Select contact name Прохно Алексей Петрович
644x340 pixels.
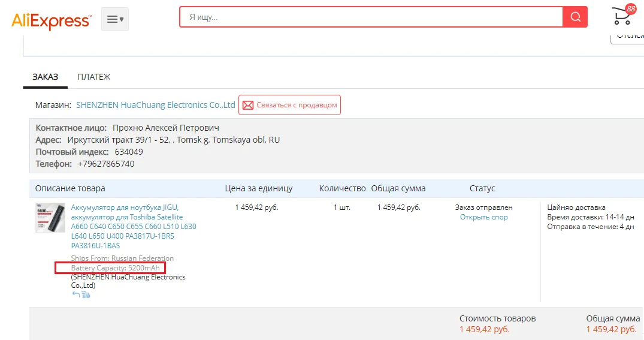(x=166, y=128)
